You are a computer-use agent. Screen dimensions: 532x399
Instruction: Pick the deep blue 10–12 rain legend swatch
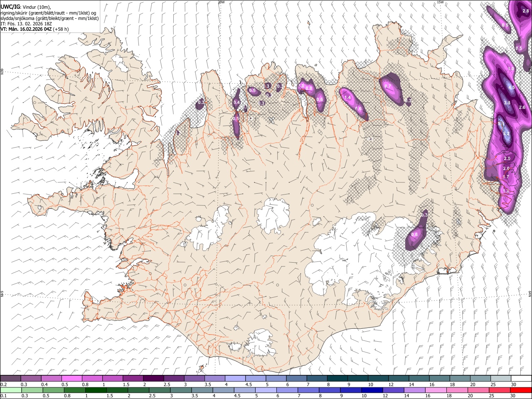[372, 390]
